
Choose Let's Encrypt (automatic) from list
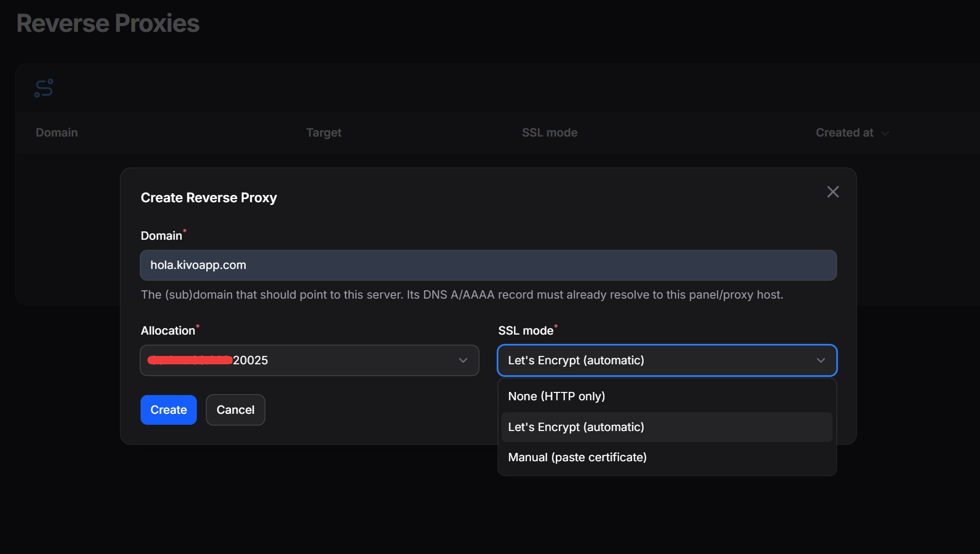click(x=667, y=427)
